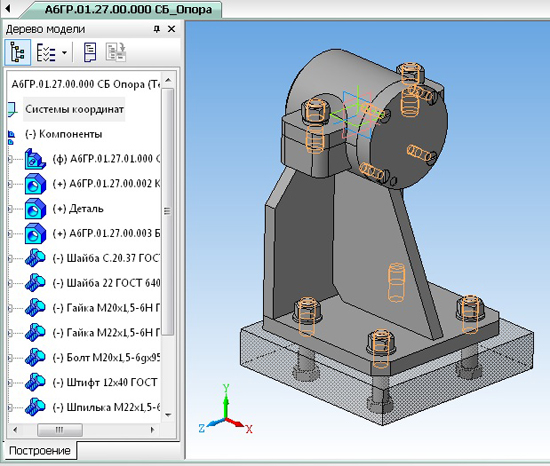The width and height of the screenshot is (550, 466).
Task: Switch to the Построение tab
Action: [x=40, y=451]
